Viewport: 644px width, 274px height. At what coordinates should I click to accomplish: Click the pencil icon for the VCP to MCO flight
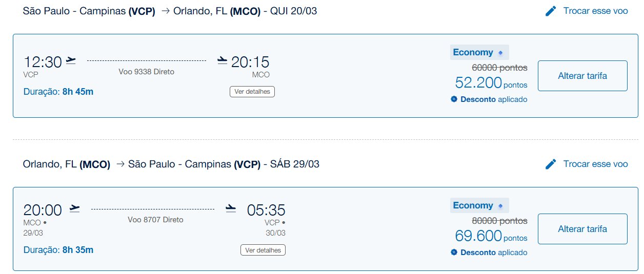tap(551, 11)
